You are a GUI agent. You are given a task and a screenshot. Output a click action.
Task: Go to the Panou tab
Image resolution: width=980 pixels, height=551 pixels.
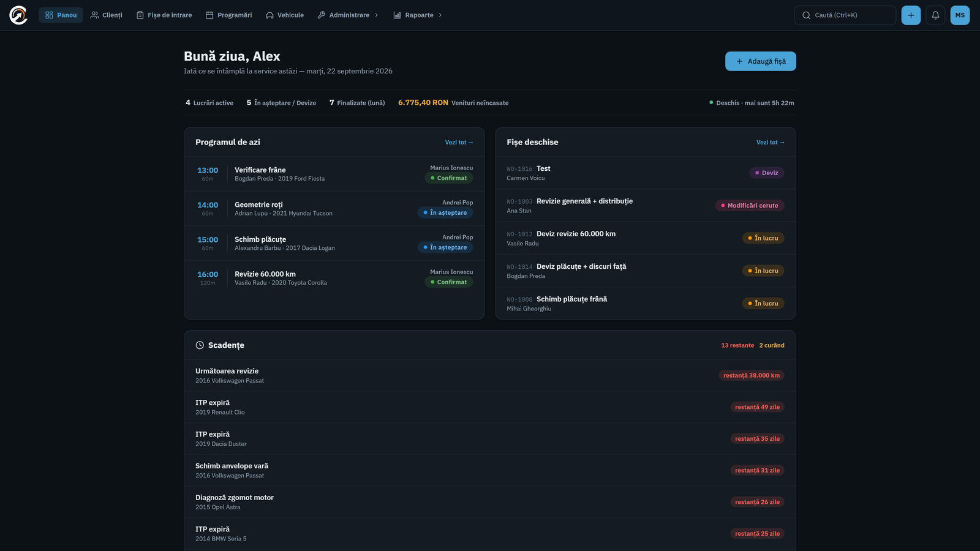pos(61,15)
